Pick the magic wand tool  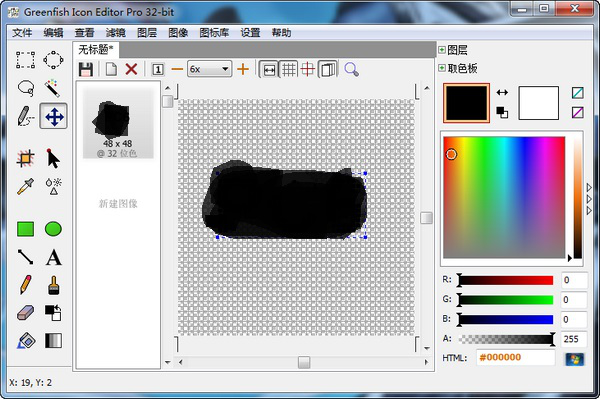53,88
